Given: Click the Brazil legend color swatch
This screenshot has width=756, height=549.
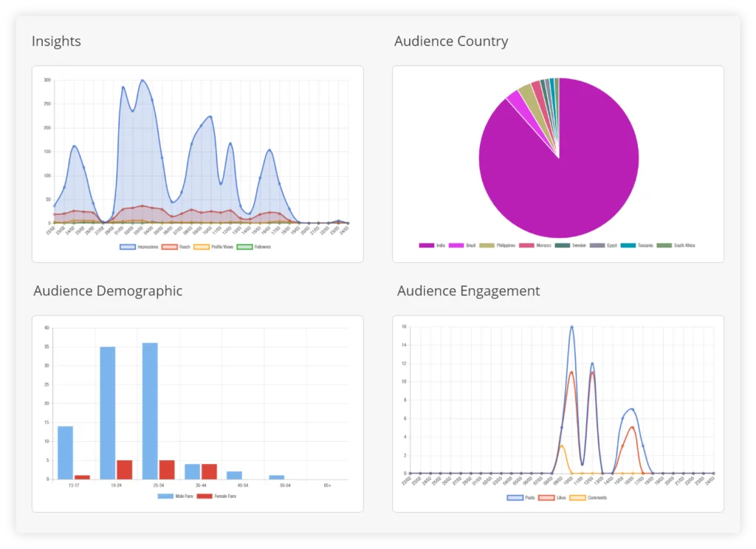Looking at the screenshot, I should 456,245.
